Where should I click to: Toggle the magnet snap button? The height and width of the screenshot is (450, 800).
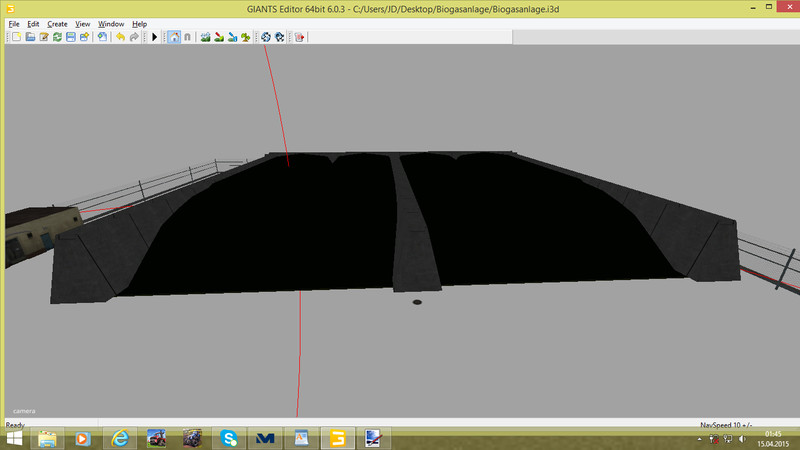[187, 37]
